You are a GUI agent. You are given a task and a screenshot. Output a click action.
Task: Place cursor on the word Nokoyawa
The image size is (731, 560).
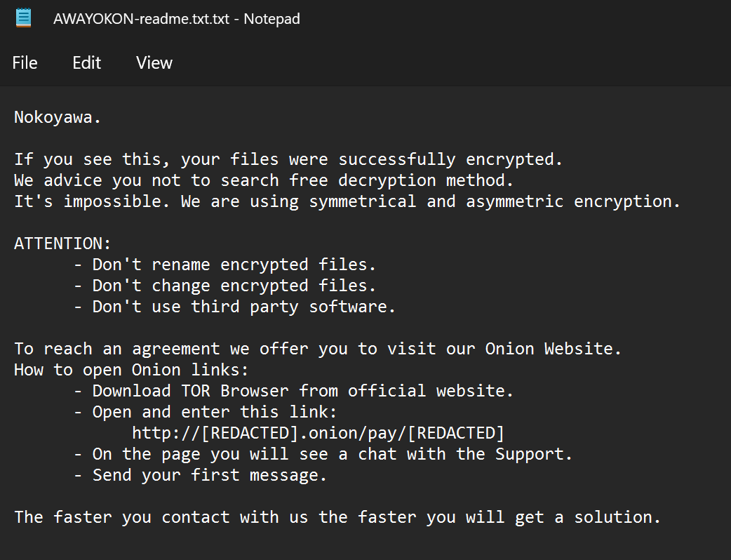58,118
